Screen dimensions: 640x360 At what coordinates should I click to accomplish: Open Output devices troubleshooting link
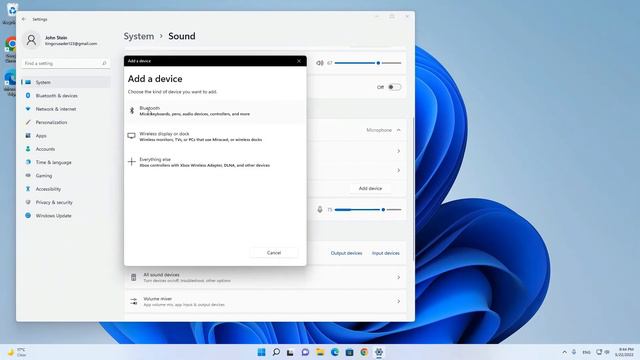click(x=346, y=253)
